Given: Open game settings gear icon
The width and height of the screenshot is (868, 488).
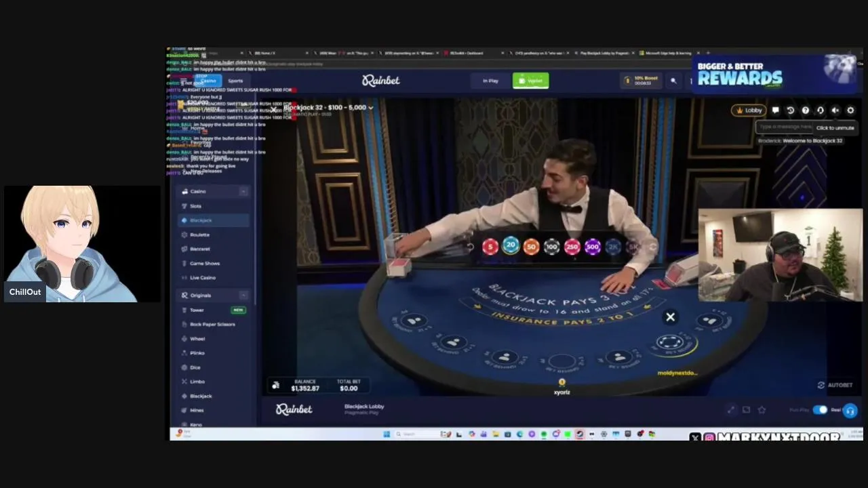Looking at the screenshot, I should tap(850, 110).
